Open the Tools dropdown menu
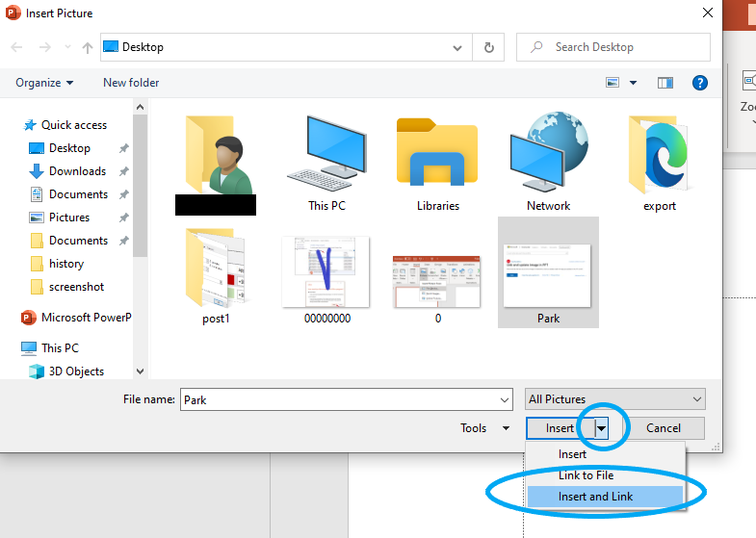 click(x=484, y=428)
